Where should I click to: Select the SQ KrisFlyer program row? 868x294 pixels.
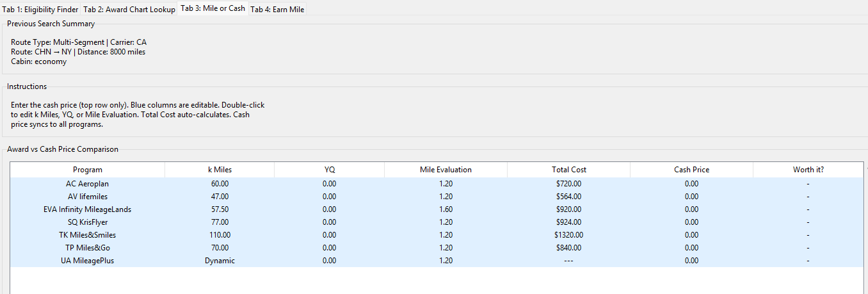coord(88,222)
